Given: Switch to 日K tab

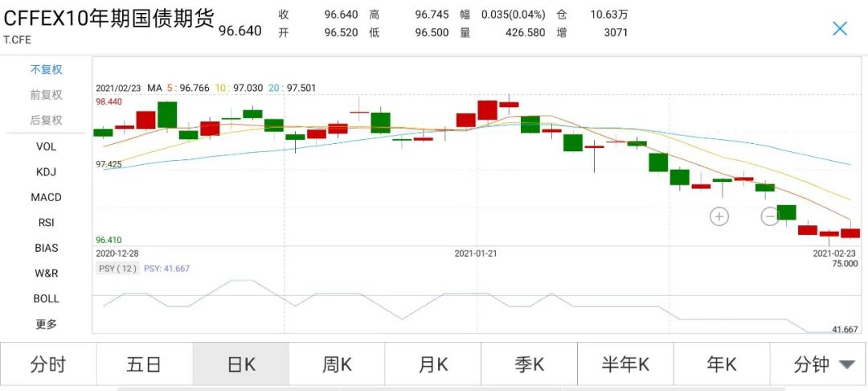Looking at the screenshot, I should (241, 364).
